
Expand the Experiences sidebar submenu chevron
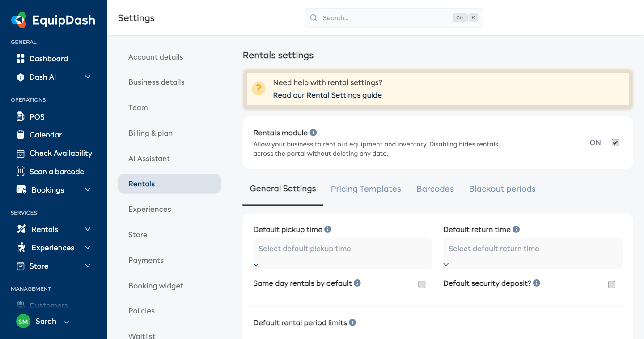(88, 248)
